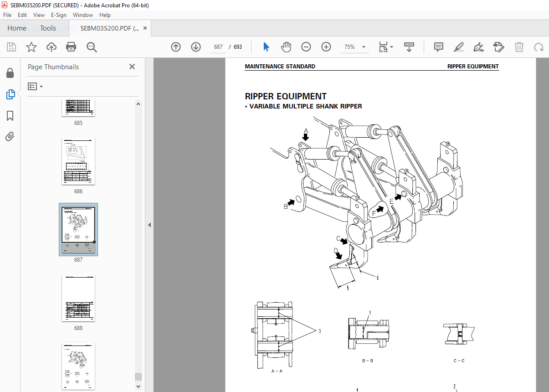This screenshot has height=392, width=549.
Task: Open the sign document pen tool
Action: pyautogui.click(x=478, y=47)
